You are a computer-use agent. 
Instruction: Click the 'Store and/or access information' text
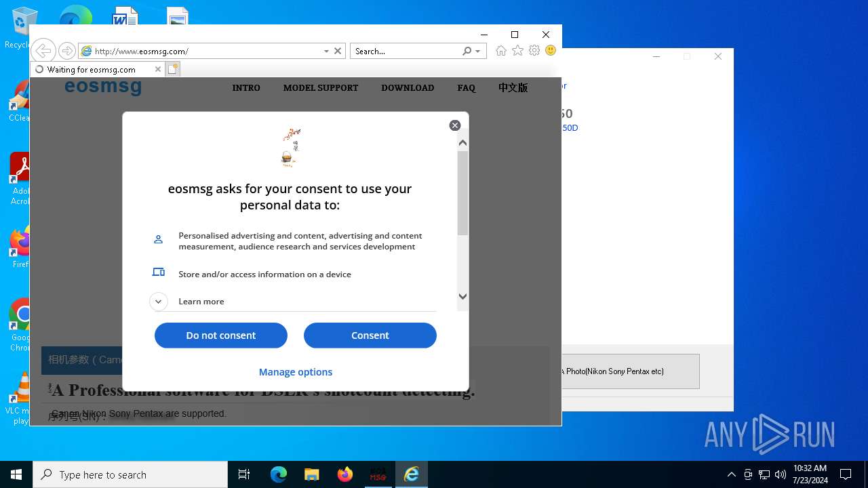(x=264, y=274)
